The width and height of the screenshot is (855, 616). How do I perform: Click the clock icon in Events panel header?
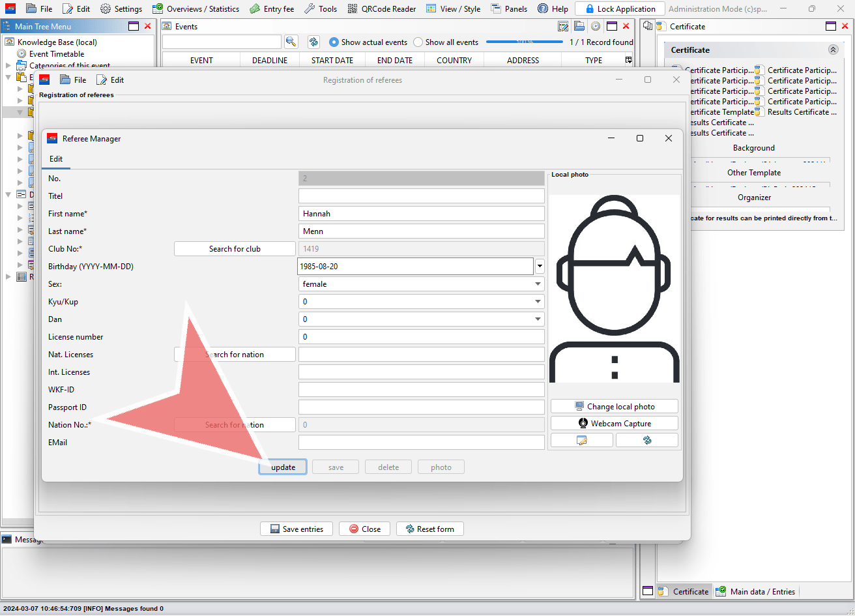pos(595,26)
